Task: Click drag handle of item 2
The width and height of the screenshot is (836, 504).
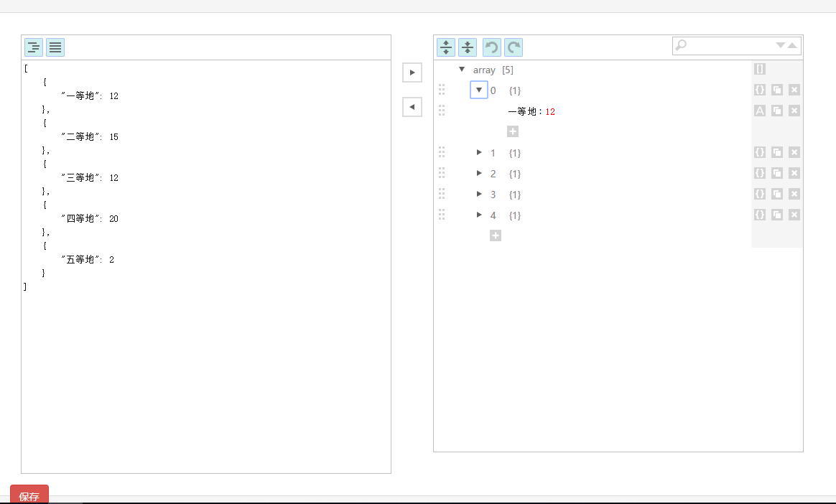Action: coord(442,172)
